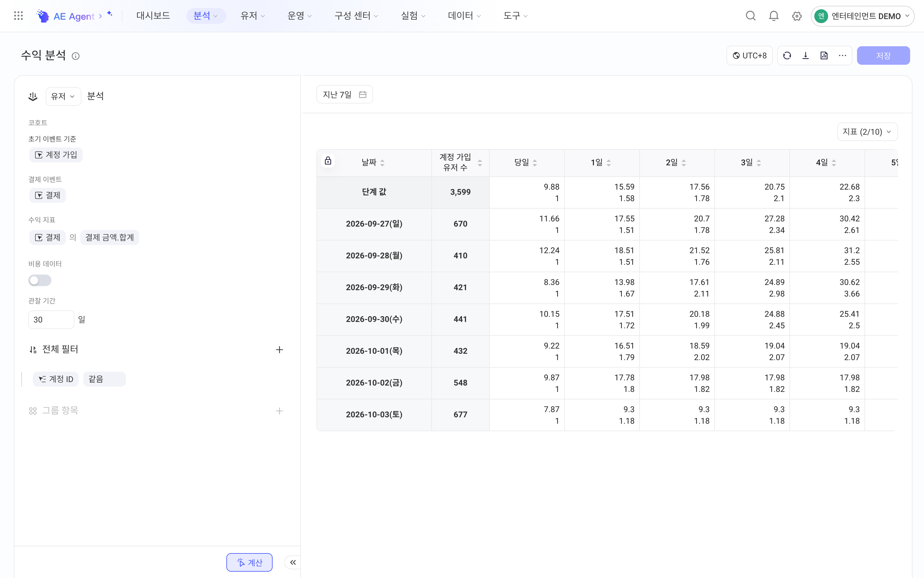Toggle the 비용 데이터 switch
The image size is (924, 578).
click(40, 280)
